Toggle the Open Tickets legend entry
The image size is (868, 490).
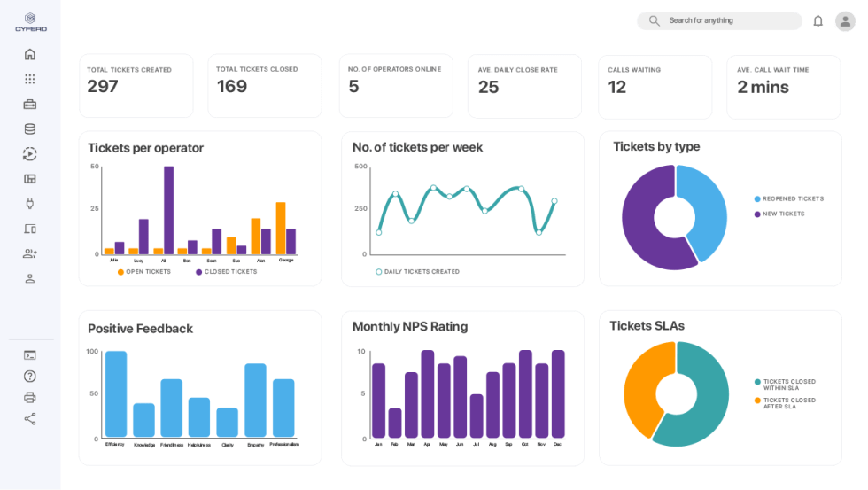coord(143,272)
